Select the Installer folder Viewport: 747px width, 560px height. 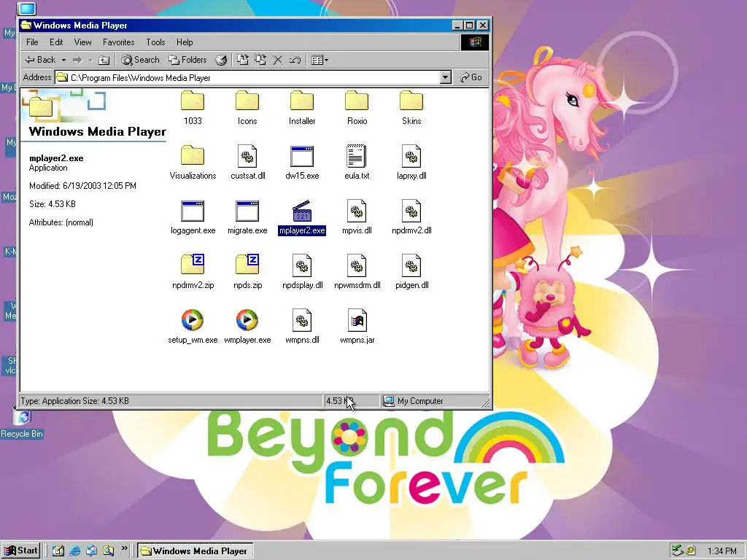point(302,108)
